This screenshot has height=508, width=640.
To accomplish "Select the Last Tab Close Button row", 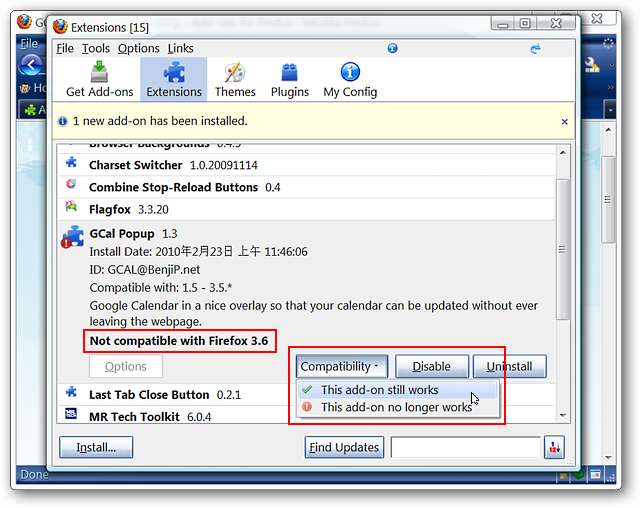I will [x=306, y=395].
